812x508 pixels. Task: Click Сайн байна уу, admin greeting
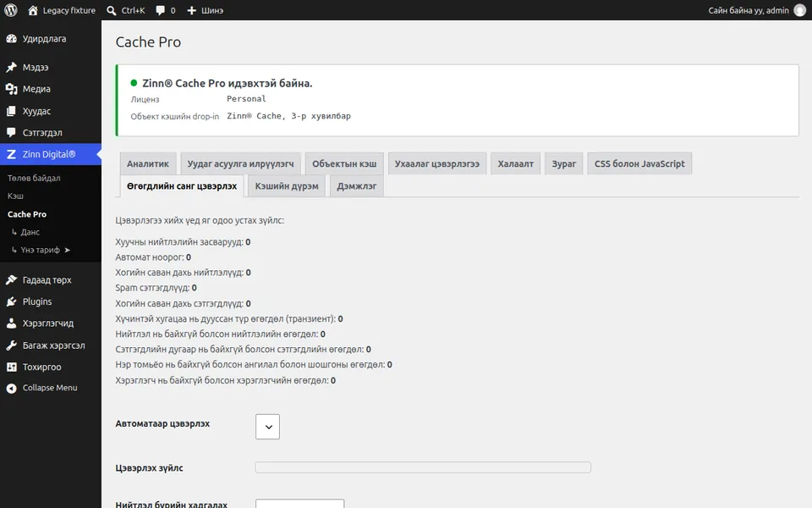point(749,10)
